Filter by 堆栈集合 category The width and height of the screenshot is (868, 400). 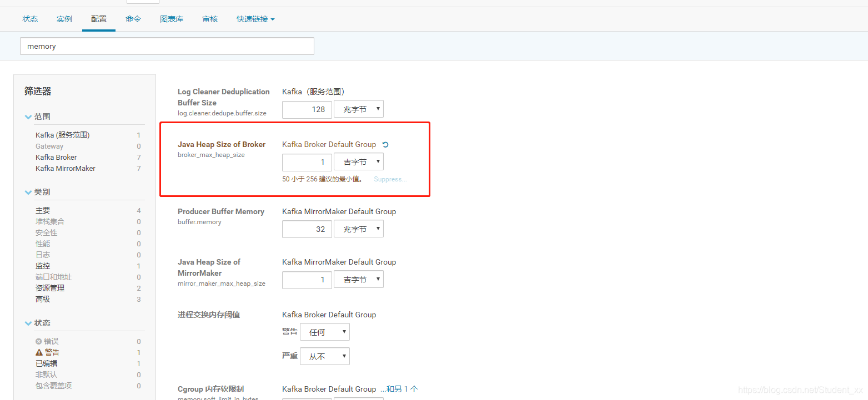pos(50,221)
